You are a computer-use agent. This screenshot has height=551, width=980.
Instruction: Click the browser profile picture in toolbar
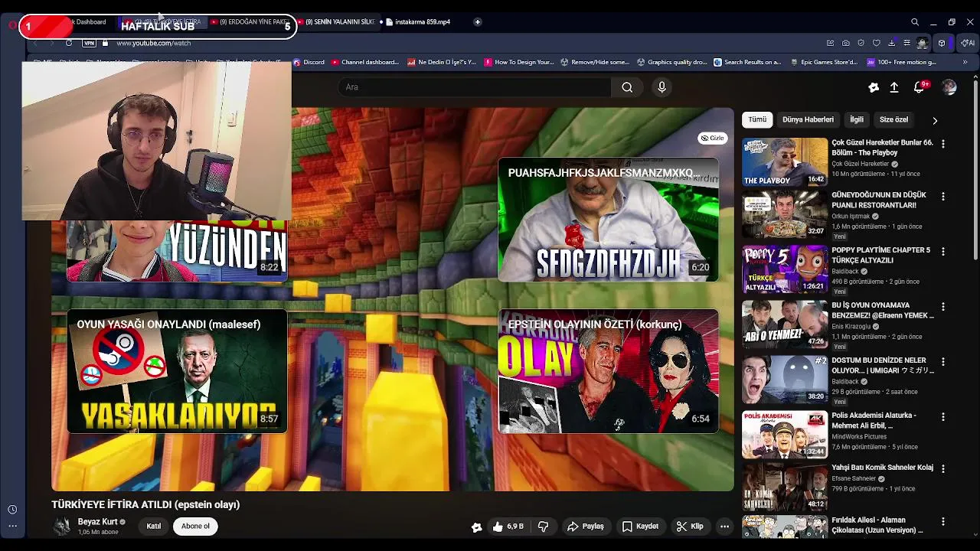[x=923, y=43]
